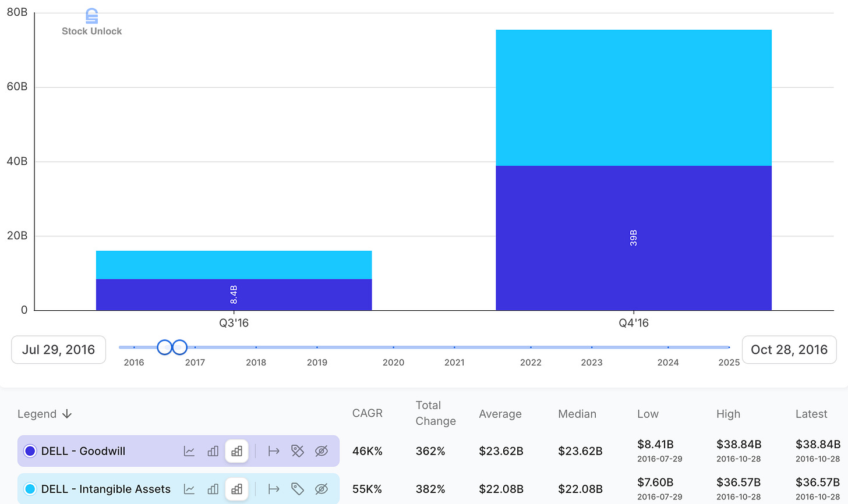Click the 46K% CAGR value for Goodwill
Image resolution: width=848 pixels, height=504 pixels.
point(368,451)
